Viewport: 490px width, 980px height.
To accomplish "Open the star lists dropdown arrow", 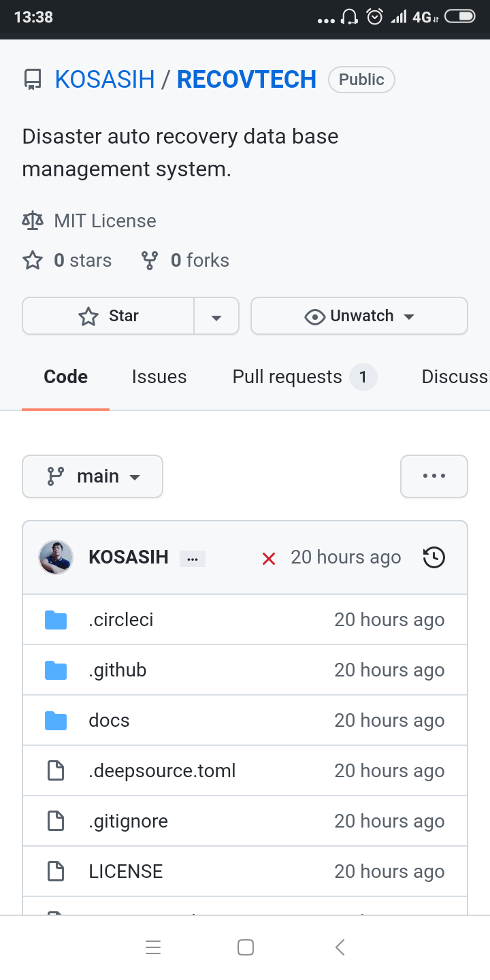I will (216, 316).
